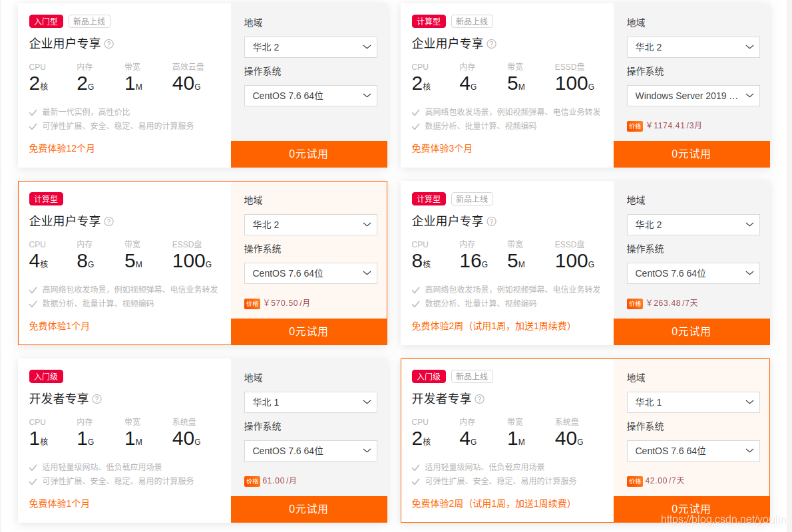Click the 计算型 badge on the 2核4G card
The image size is (792, 532).
click(429, 21)
